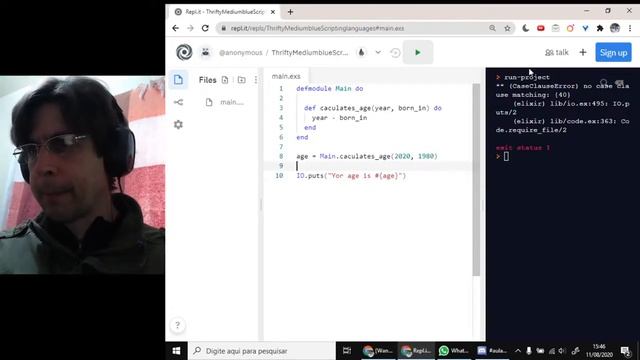Go forward in the browser

tap(190, 28)
